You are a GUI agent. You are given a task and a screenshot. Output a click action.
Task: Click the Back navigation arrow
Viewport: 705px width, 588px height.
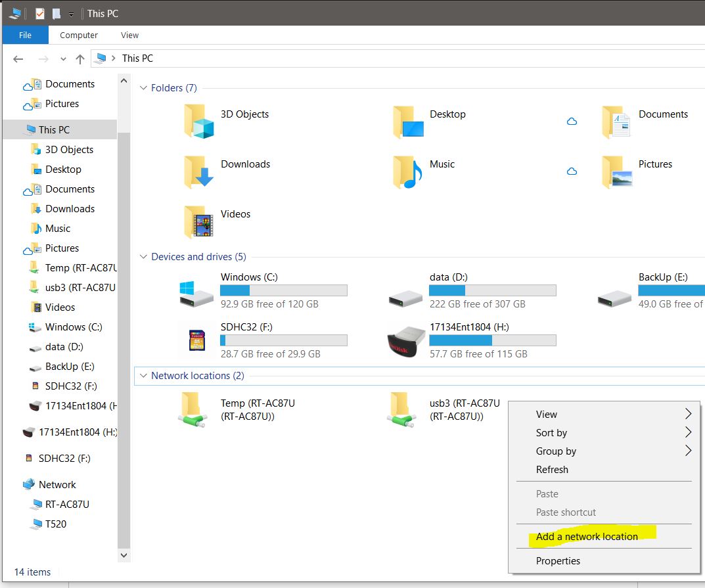coord(18,59)
